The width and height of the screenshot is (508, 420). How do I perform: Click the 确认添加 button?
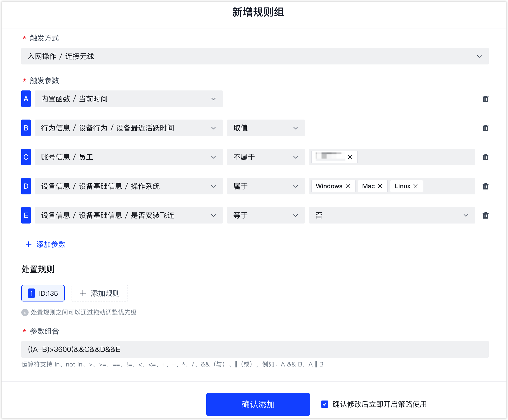click(x=258, y=404)
